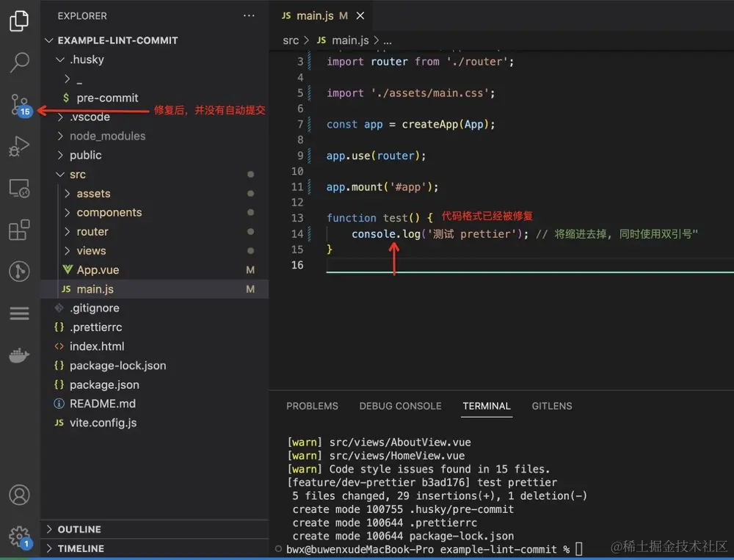Open App.vue in the explorer
Image resolution: width=734 pixels, height=560 pixels.
click(x=154, y=269)
